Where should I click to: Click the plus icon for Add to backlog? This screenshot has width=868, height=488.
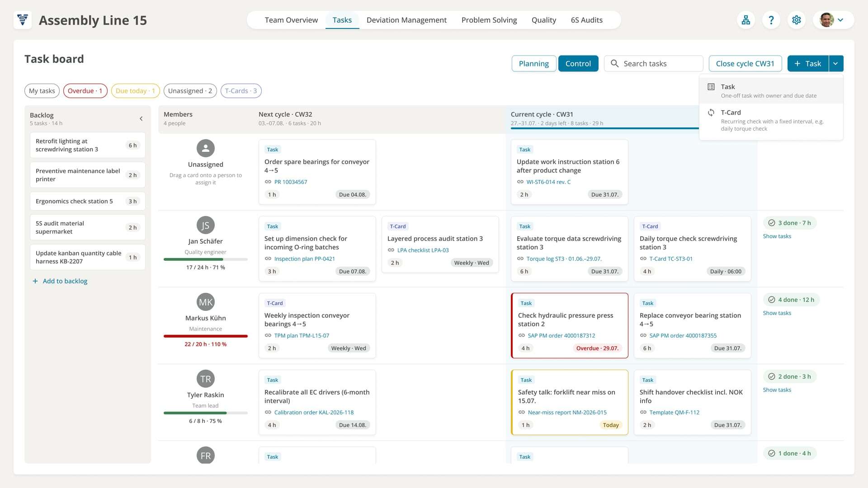tap(35, 281)
